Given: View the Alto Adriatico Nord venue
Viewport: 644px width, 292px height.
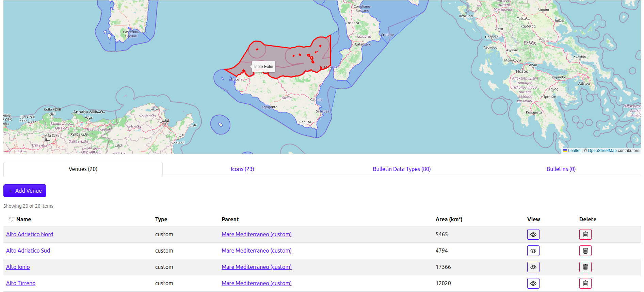Looking at the screenshot, I should click(x=533, y=234).
